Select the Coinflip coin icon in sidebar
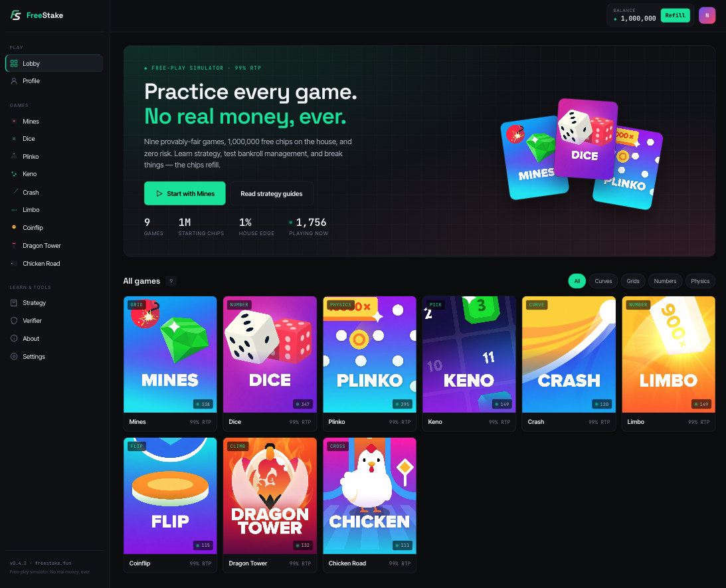 14,227
